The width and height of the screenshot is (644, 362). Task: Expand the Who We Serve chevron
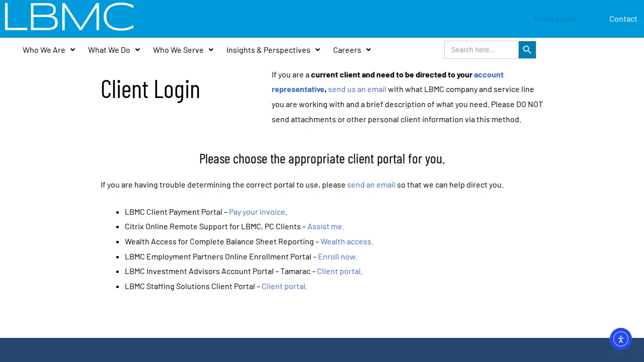(211, 50)
